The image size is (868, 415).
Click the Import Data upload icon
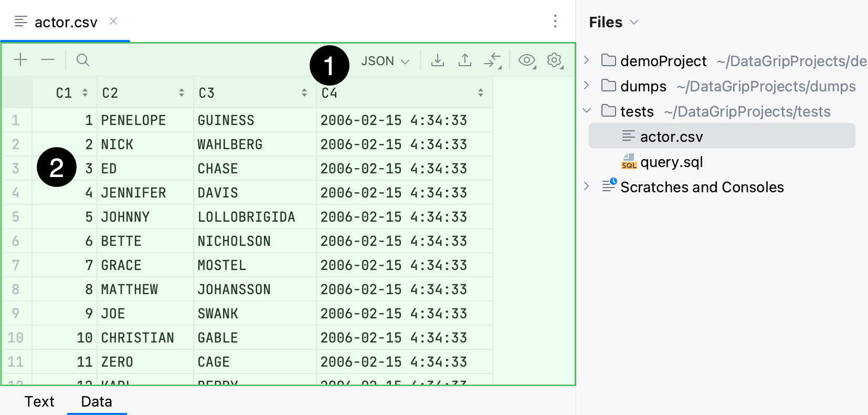(464, 60)
